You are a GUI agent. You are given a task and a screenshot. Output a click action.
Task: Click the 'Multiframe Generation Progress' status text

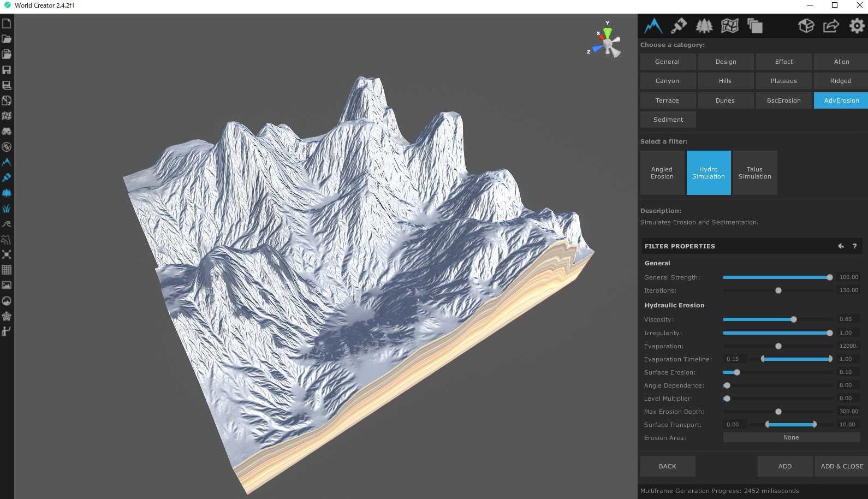(x=720, y=491)
